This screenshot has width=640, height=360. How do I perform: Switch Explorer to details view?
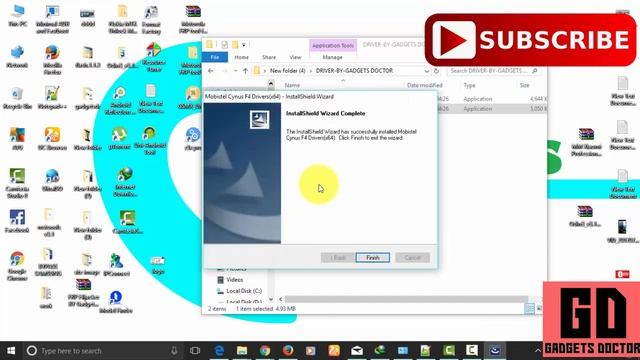click(x=529, y=309)
